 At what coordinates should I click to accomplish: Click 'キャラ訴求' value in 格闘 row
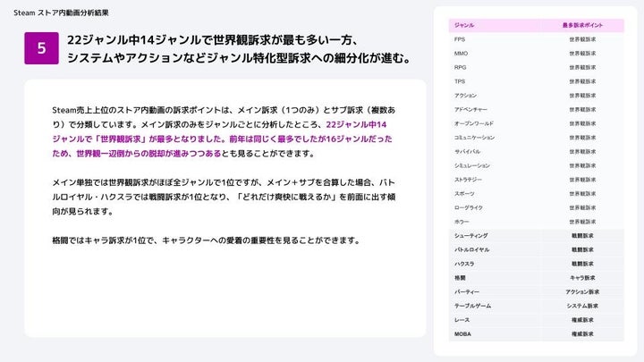582,278
